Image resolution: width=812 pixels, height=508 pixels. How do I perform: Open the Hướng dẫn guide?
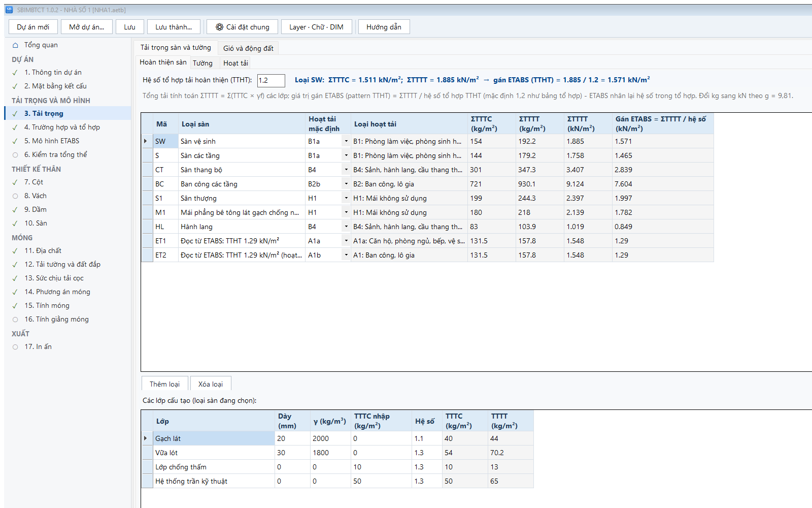click(384, 27)
